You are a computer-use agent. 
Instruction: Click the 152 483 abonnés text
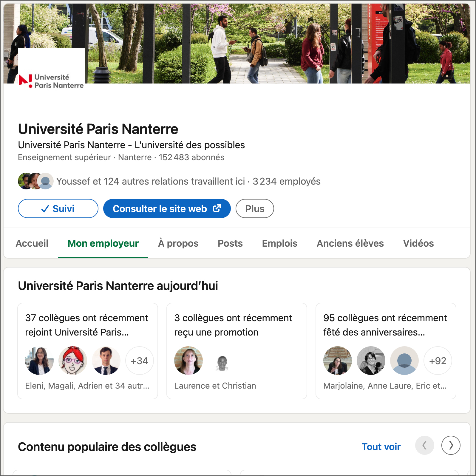tap(191, 157)
